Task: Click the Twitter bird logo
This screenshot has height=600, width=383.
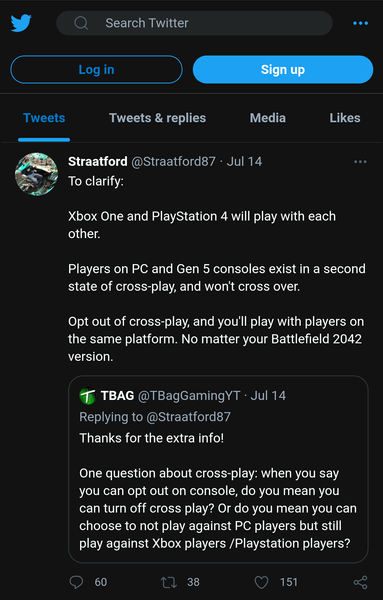Action: 21,23
